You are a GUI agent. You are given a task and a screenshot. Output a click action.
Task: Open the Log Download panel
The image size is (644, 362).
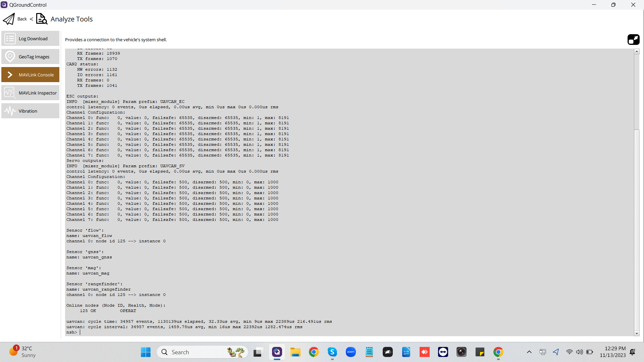point(30,38)
